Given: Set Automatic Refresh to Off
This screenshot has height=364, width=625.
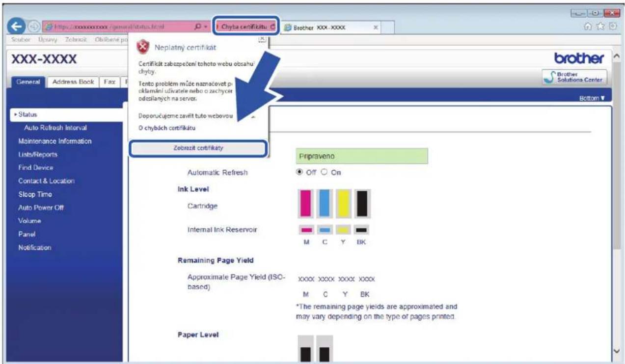Looking at the screenshot, I should tap(299, 173).
